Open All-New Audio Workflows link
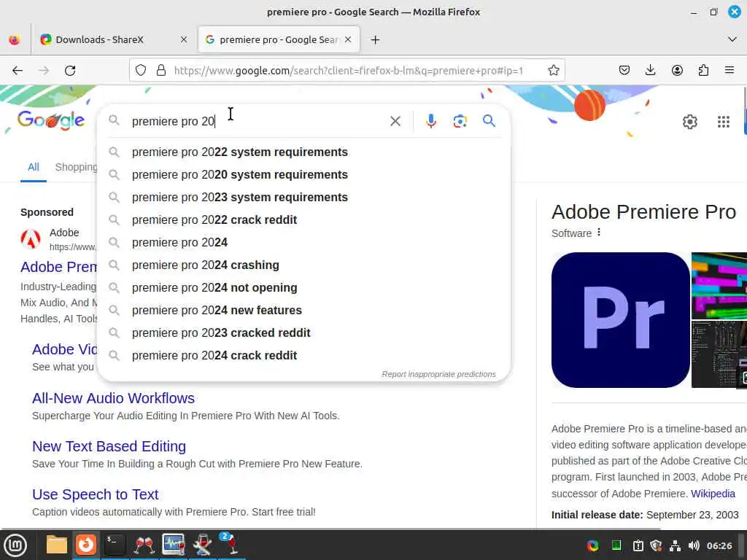This screenshot has width=747, height=560. (x=113, y=398)
